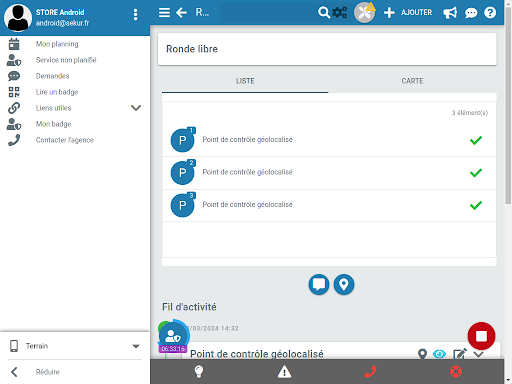Viewport: 512px width, 384px height.
Task: Open the settings gears icon
Action: [x=340, y=13]
